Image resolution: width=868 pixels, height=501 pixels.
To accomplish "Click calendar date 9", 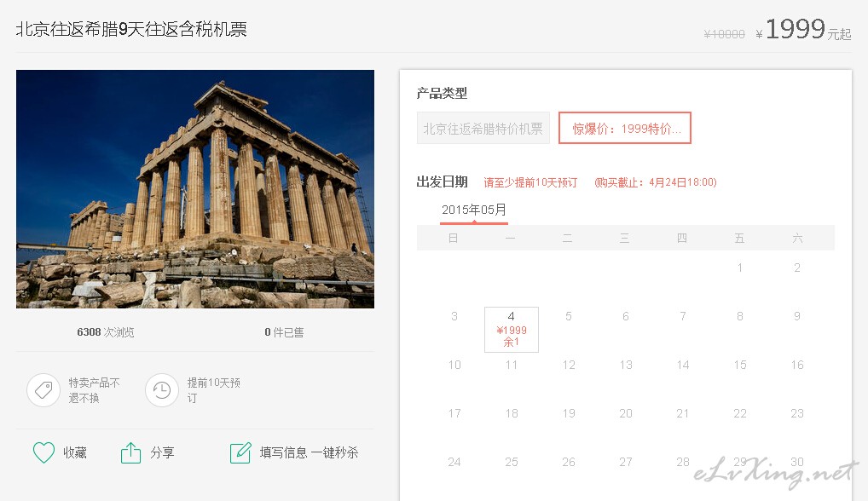I will pos(797,316).
